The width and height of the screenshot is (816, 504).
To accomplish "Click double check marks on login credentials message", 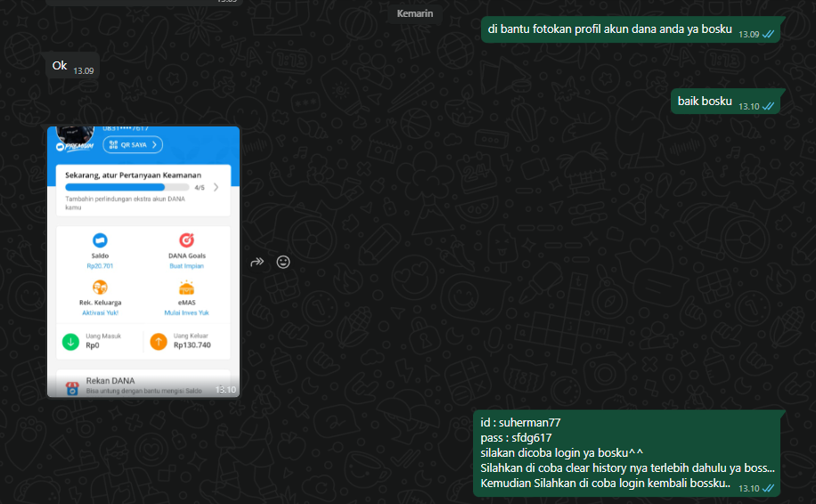I will pos(768,488).
